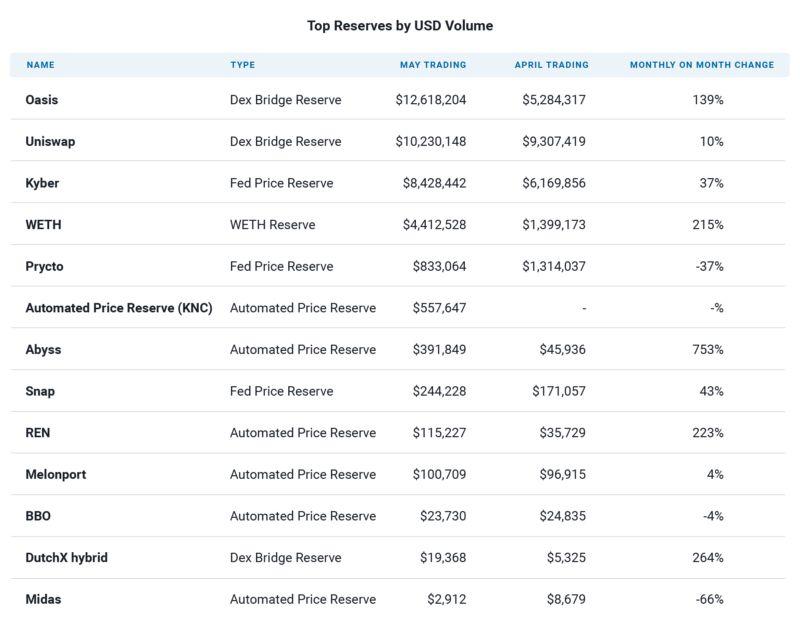Screen dimensions: 800x630
Task: Select the BBO reserve name
Action: point(38,516)
